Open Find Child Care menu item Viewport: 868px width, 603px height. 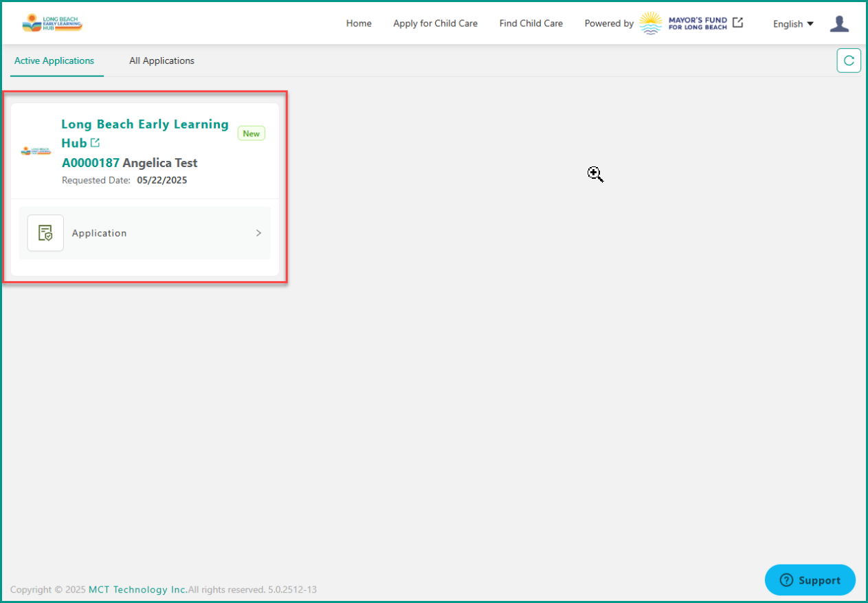(531, 23)
